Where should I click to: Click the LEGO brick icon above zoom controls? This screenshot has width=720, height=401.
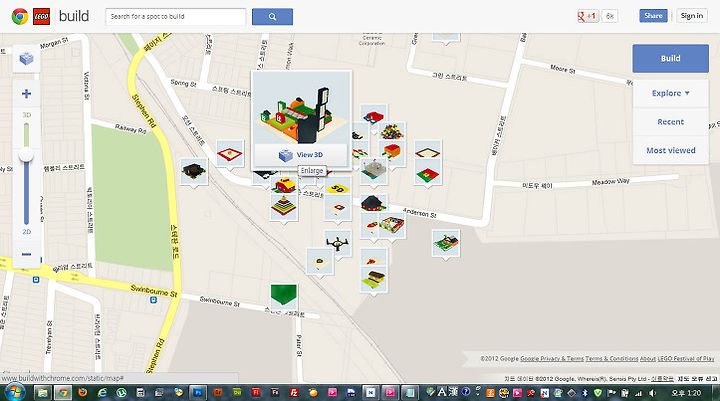tap(26, 59)
